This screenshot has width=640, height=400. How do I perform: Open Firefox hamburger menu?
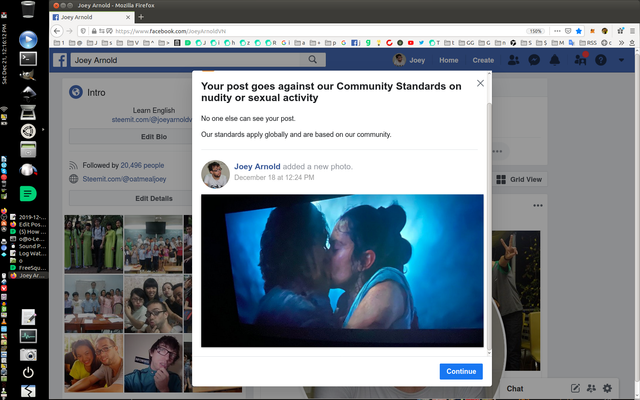[632, 31]
